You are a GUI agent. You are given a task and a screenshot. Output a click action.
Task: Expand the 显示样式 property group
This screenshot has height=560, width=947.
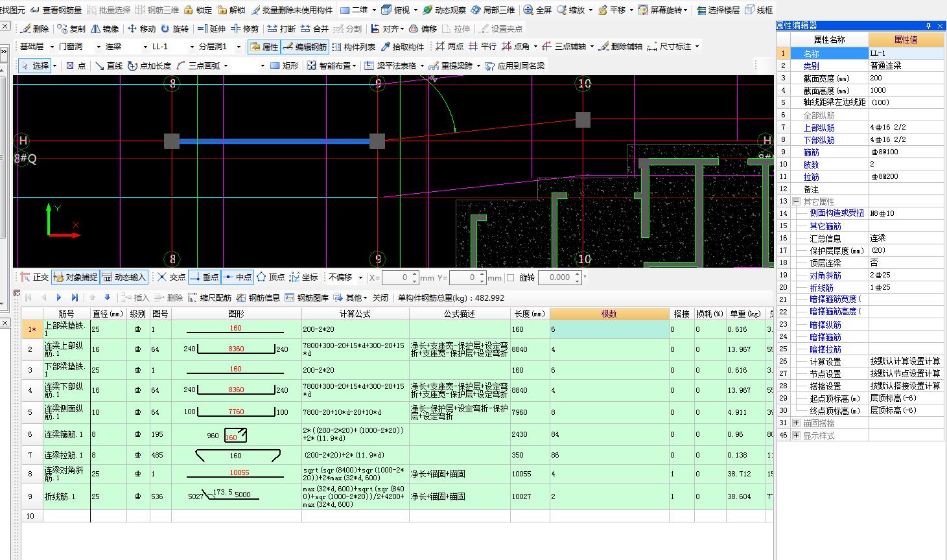pyautogui.click(x=796, y=436)
